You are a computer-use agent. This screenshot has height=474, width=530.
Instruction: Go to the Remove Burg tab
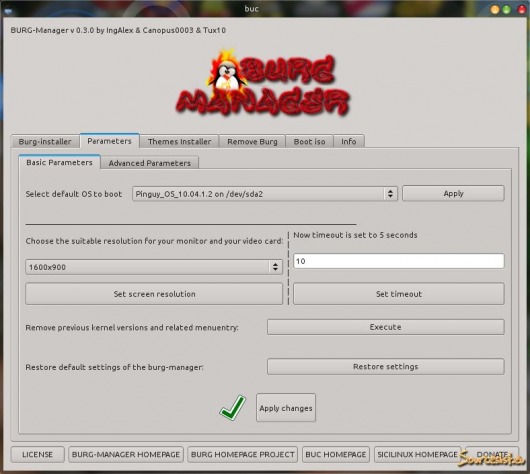252,141
